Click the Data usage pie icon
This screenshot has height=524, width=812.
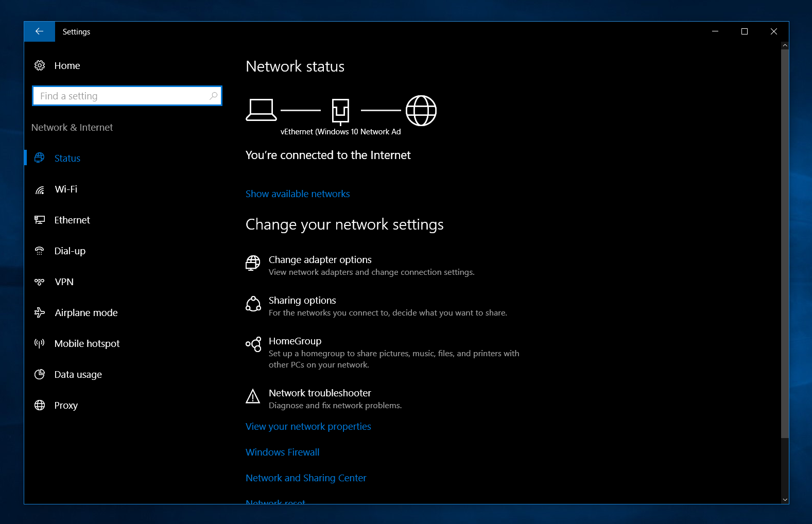[x=40, y=374]
